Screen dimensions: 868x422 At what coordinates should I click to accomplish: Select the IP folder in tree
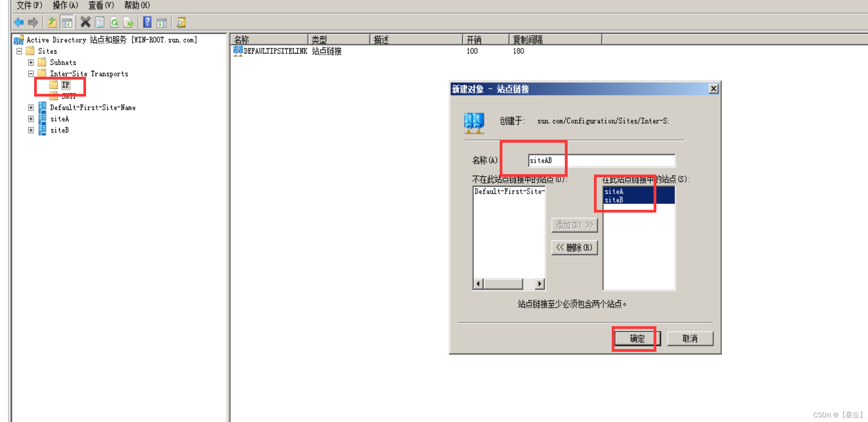65,85
